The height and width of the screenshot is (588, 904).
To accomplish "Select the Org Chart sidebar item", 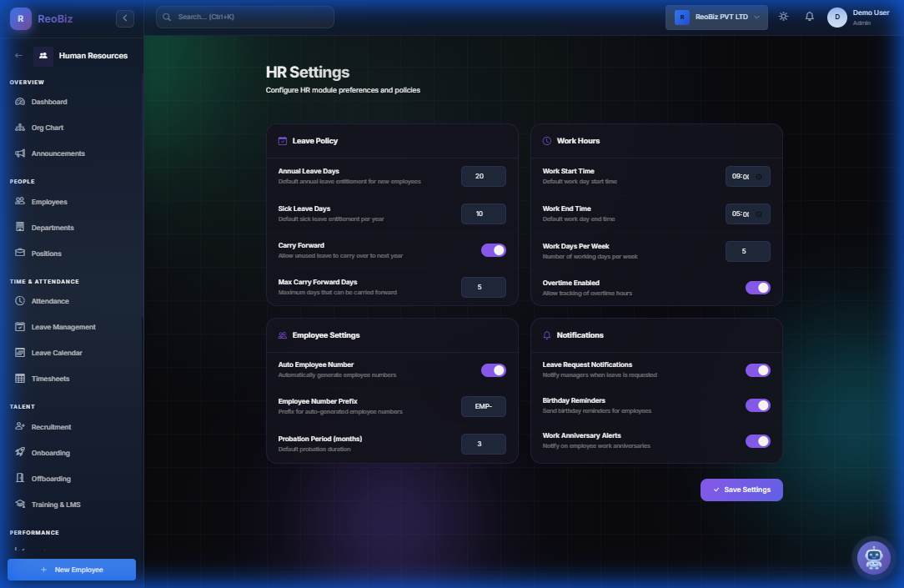I will pyautogui.click(x=47, y=128).
